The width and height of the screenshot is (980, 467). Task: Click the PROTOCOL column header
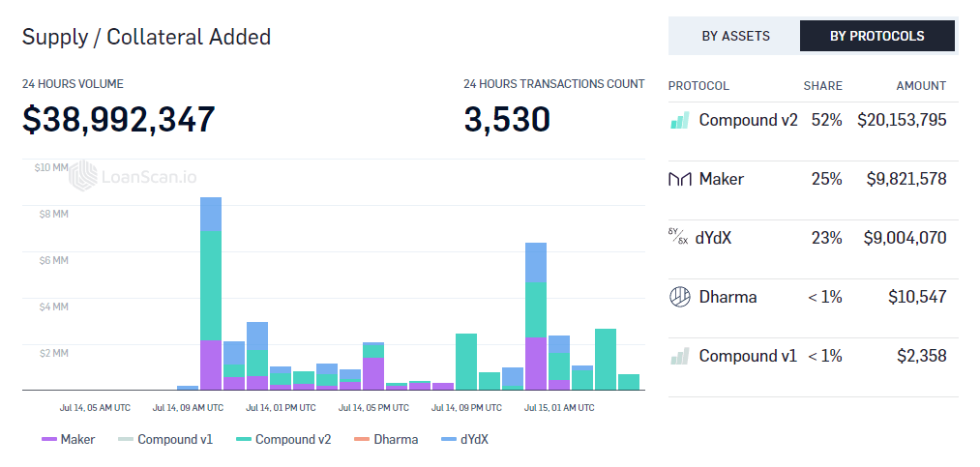[698, 86]
